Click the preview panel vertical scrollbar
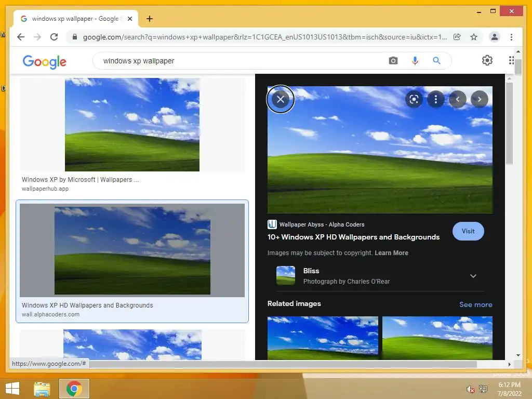Viewport: 532px width, 399px height. point(509,124)
